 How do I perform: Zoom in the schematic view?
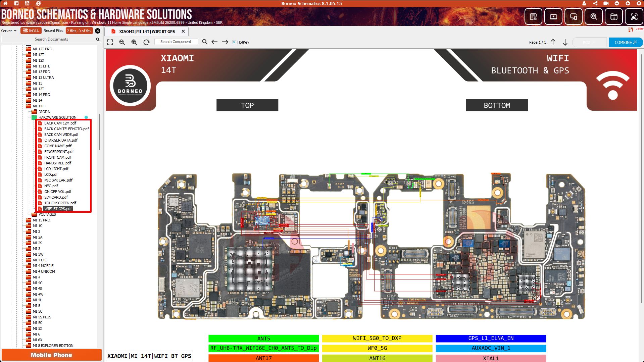[134, 42]
